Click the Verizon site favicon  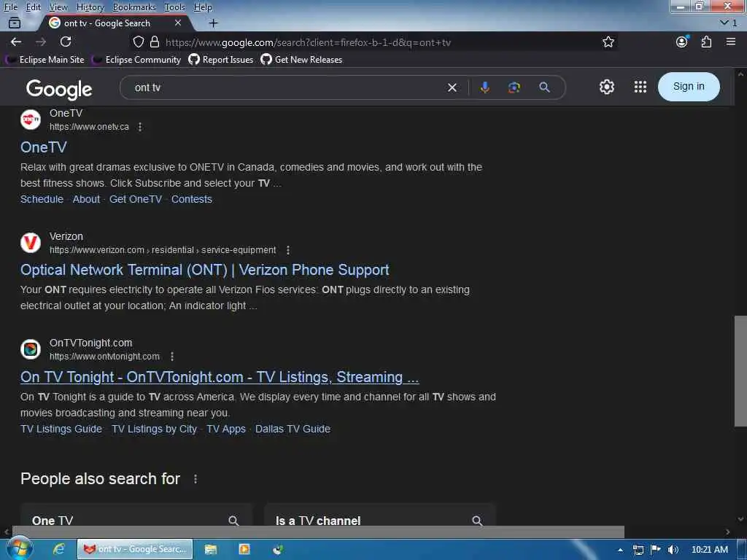pyautogui.click(x=31, y=242)
